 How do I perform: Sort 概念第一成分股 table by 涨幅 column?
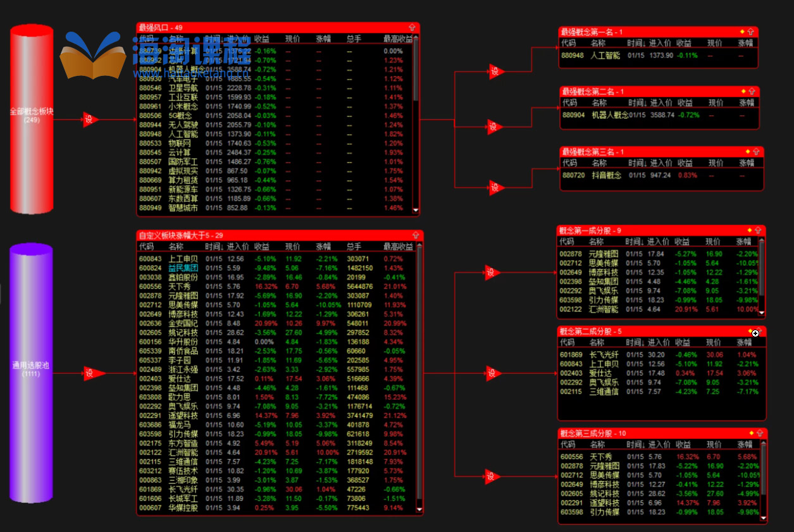pos(743,242)
